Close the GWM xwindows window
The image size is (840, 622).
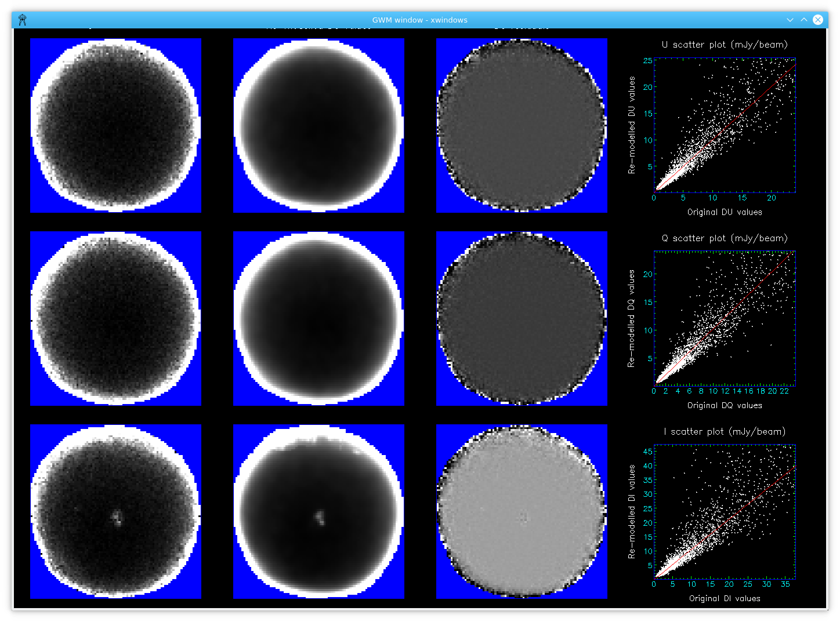pyautogui.click(x=818, y=20)
